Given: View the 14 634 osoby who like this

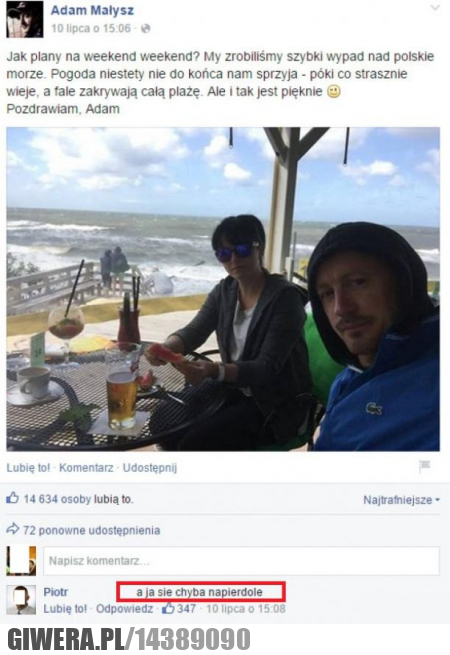Looking at the screenshot, I should click(x=78, y=499).
